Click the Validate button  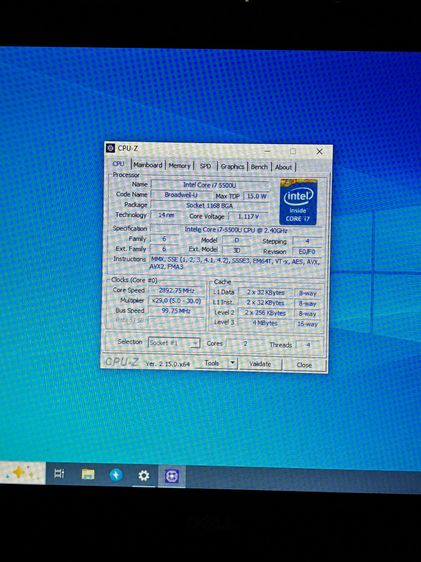(260, 364)
